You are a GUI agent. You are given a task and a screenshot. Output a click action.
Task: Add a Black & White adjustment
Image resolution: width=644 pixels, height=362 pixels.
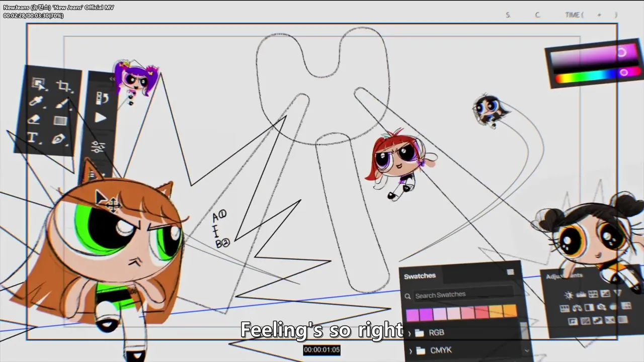[x=589, y=307]
